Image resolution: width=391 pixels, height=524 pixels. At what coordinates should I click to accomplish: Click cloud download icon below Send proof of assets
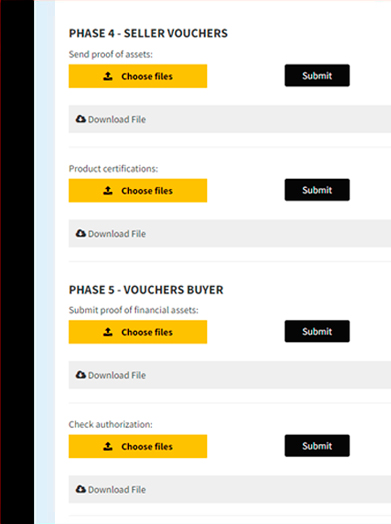tap(81, 119)
